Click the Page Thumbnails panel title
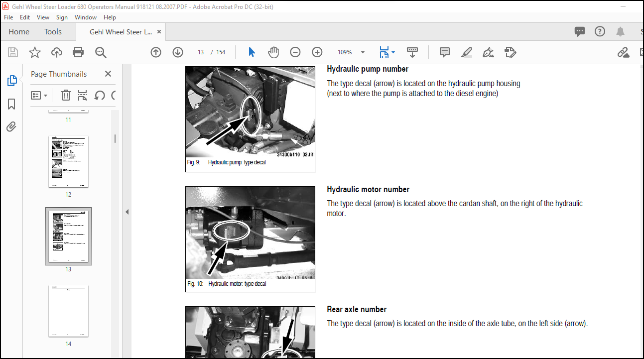Image resolution: width=644 pixels, height=359 pixels. click(59, 74)
